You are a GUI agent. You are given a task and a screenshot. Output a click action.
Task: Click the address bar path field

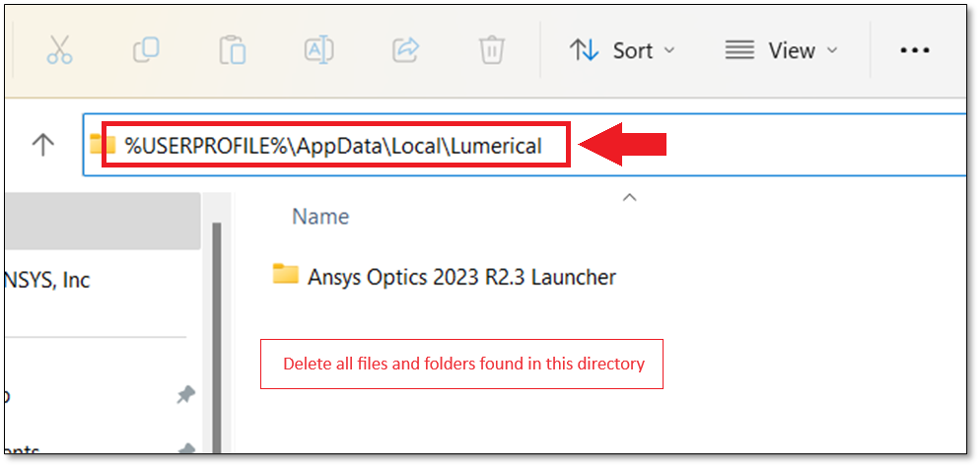click(525, 146)
